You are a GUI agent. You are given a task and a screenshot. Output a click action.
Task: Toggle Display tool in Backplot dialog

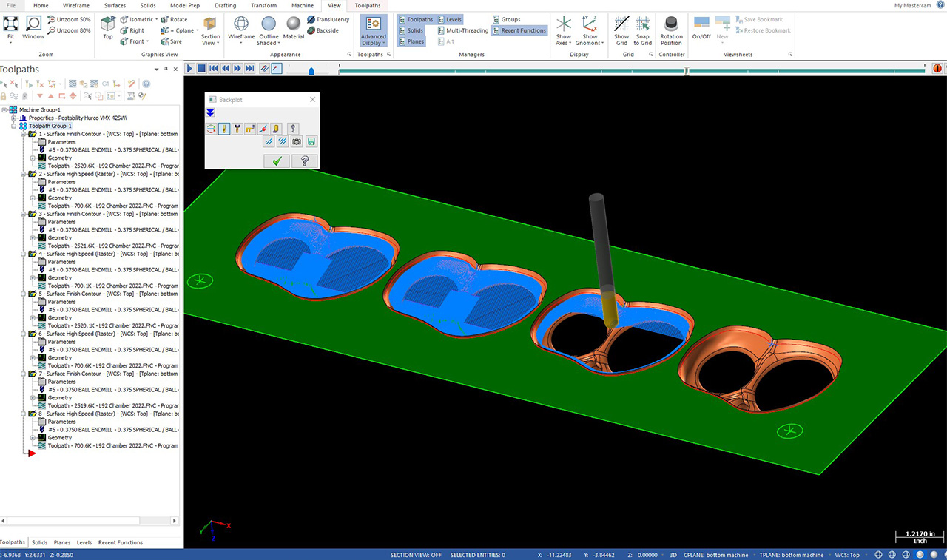point(224,129)
